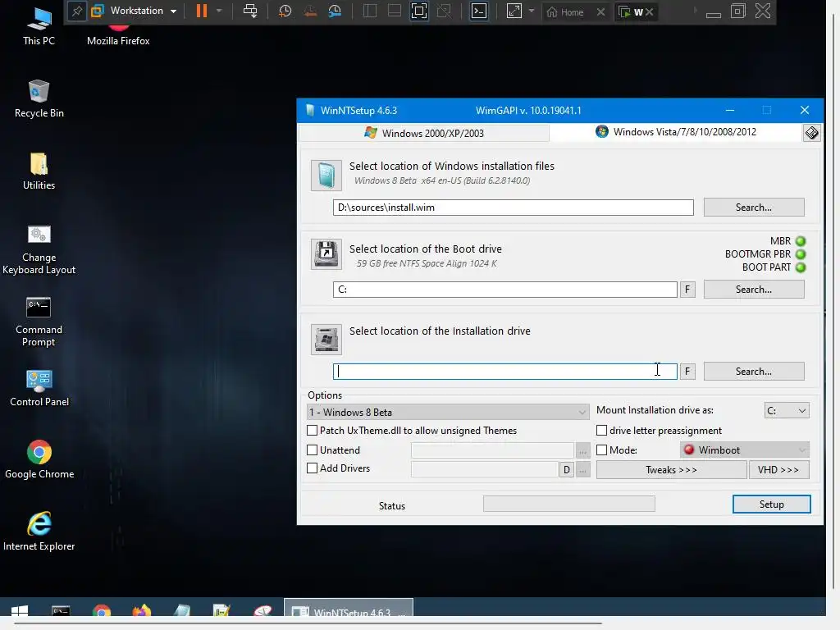Viewport: 840px width, 630px height.
Task: Enter full screen mode from VMware toolbar
Action: (x=419, y=11)
